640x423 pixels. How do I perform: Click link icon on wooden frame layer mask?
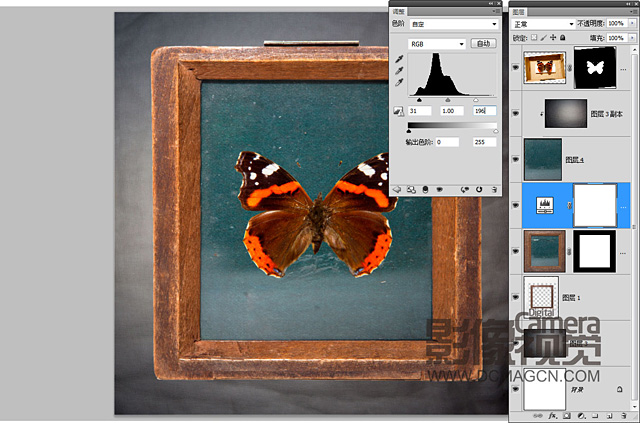point(569,252)
